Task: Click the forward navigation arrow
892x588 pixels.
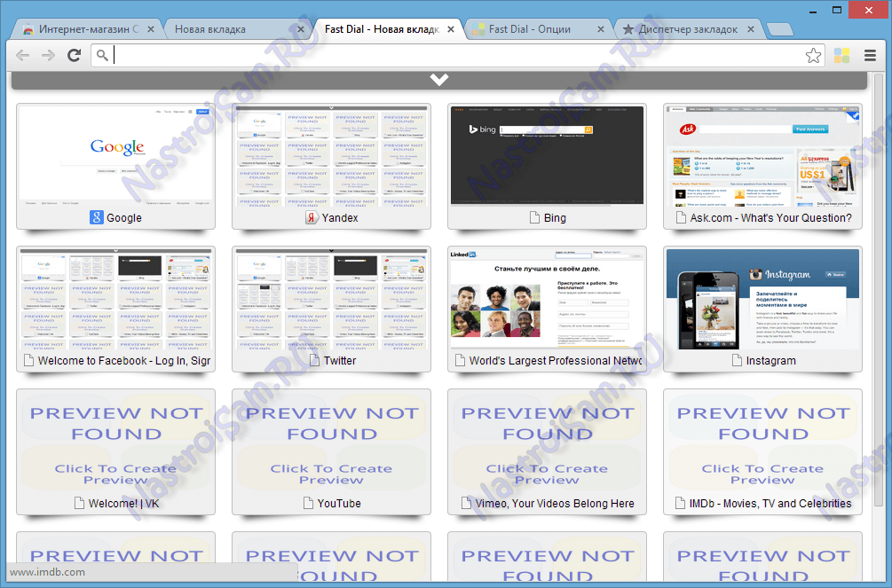Action: pyautogui.click(x=48, y=55)
